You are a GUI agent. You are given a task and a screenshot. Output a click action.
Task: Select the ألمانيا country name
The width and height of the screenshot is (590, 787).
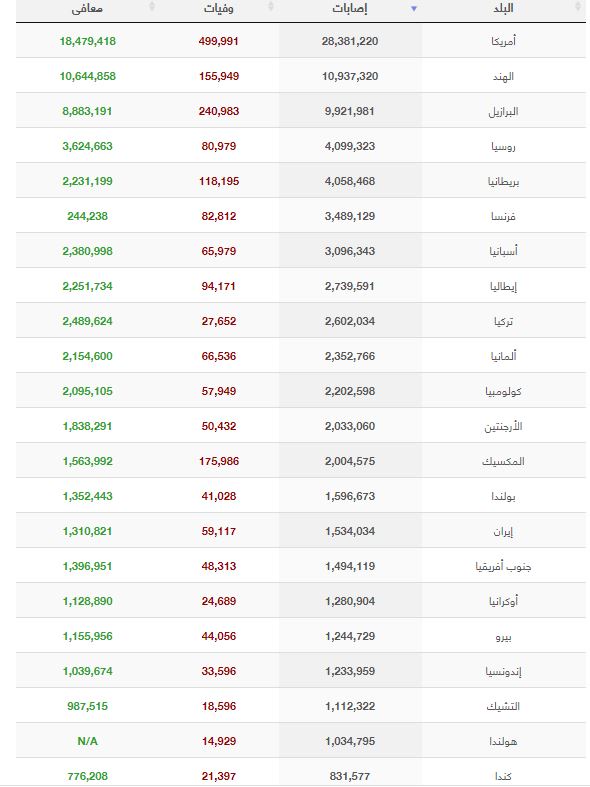(503, 356)
